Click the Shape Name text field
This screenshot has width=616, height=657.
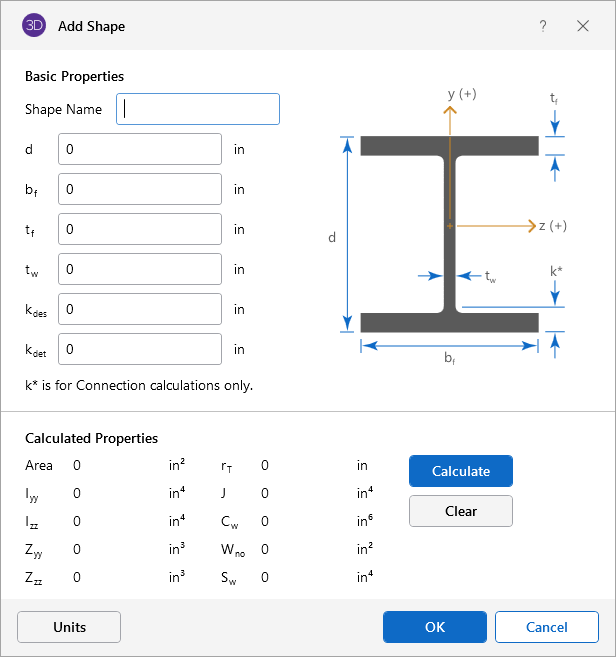198,109
